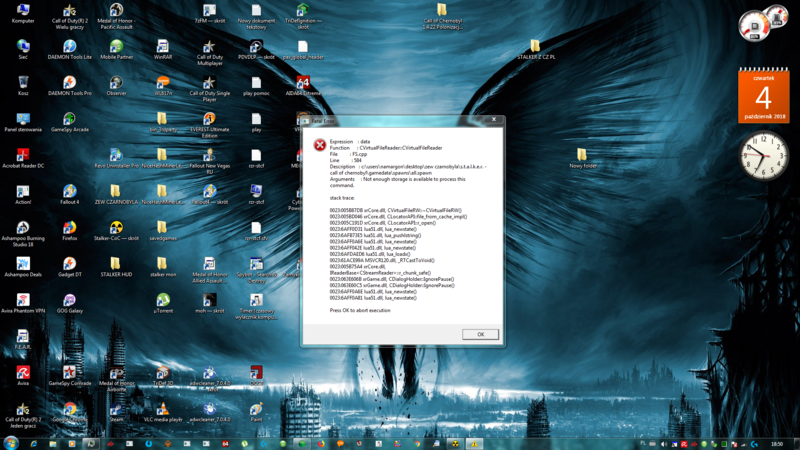Viewport: 800px width, 450px height.
Task: Select the EVEREST Ultimate Edition icon
Action: (x=210, y=125)
